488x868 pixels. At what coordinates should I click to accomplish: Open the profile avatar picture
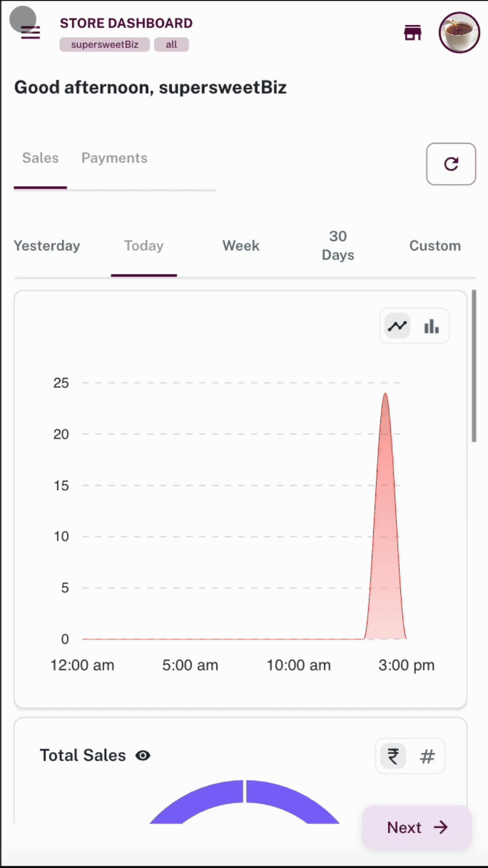[459, 33]
